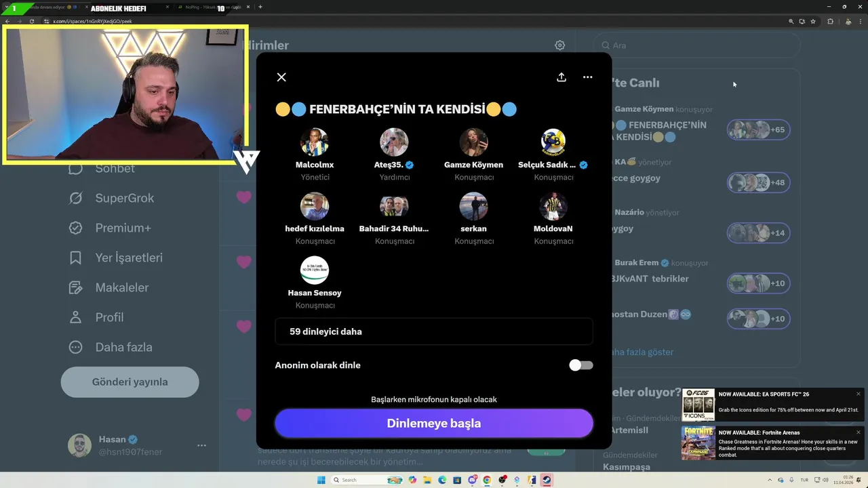Close the Fortnite Arenas notification
This screenshot has width=868, height=488.
(x=858, y=432)
